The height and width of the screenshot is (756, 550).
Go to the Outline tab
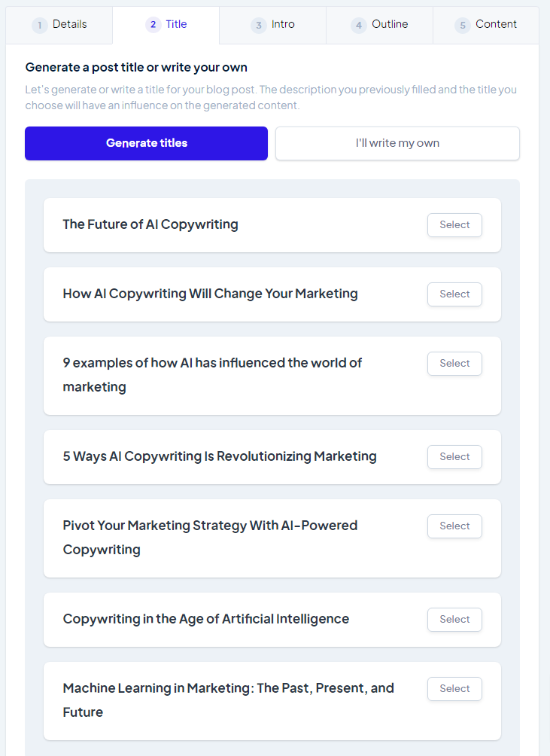click(379, 25)
